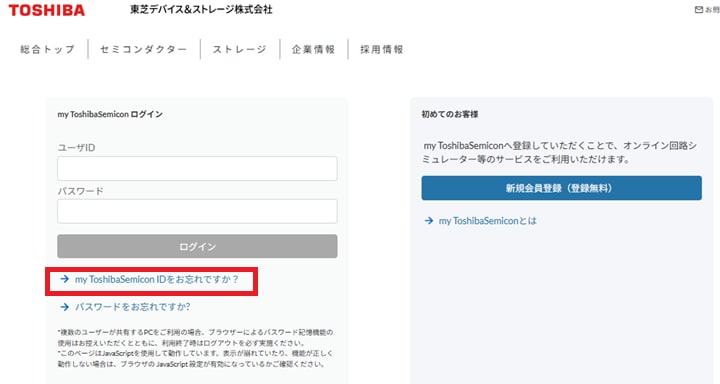The height and width of the screenshot is (384, 720).
Task: Click the TOSHIBA logo
Action: (x=47, y=10)
